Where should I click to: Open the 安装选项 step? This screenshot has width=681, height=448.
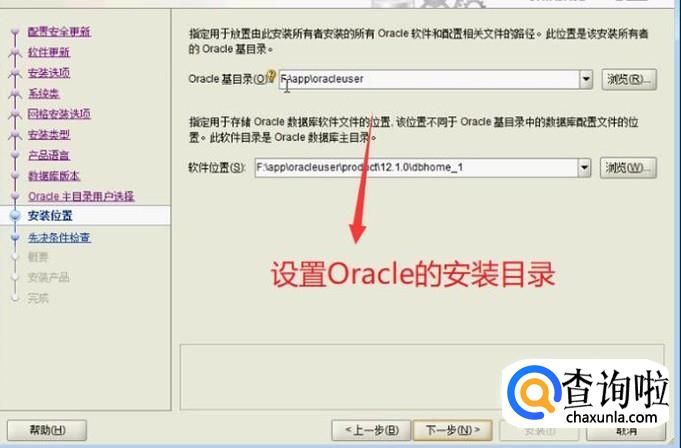coord(49,73)
